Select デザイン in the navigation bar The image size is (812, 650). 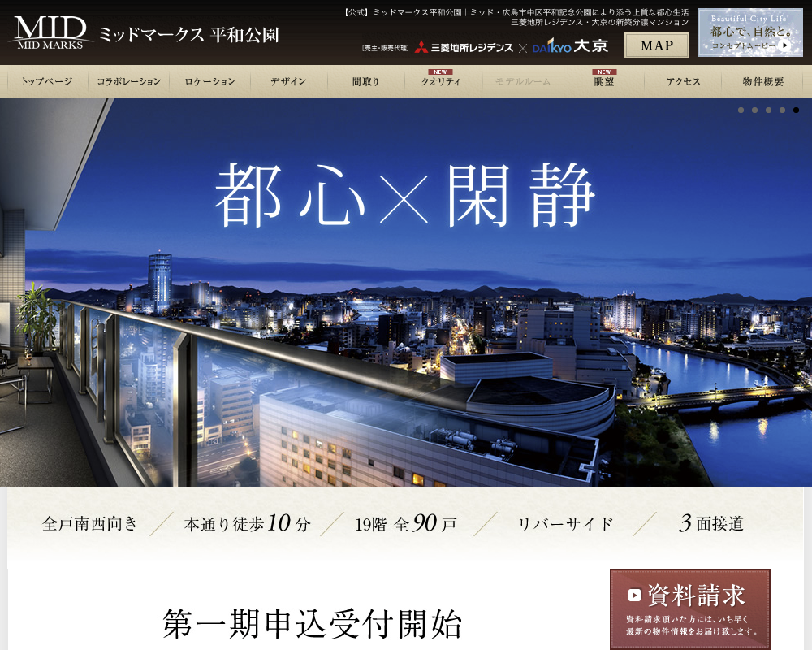[x=288, y=81]
